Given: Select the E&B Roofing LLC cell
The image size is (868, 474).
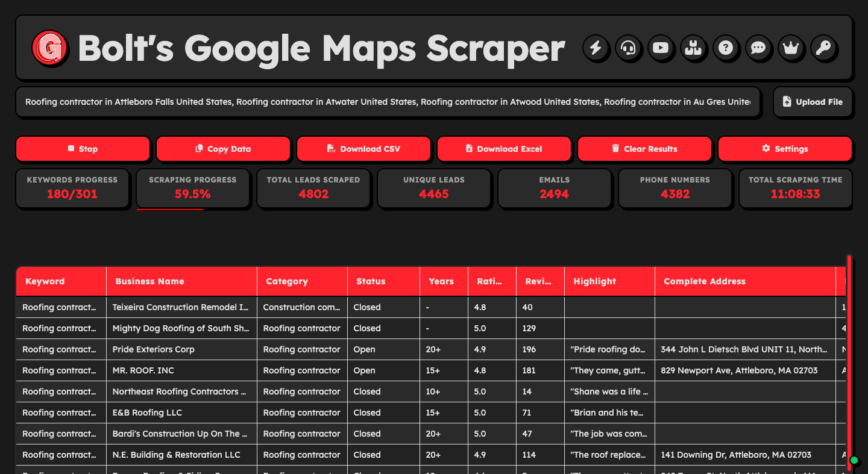Looking at the screenshot, I should coord(182,413).
